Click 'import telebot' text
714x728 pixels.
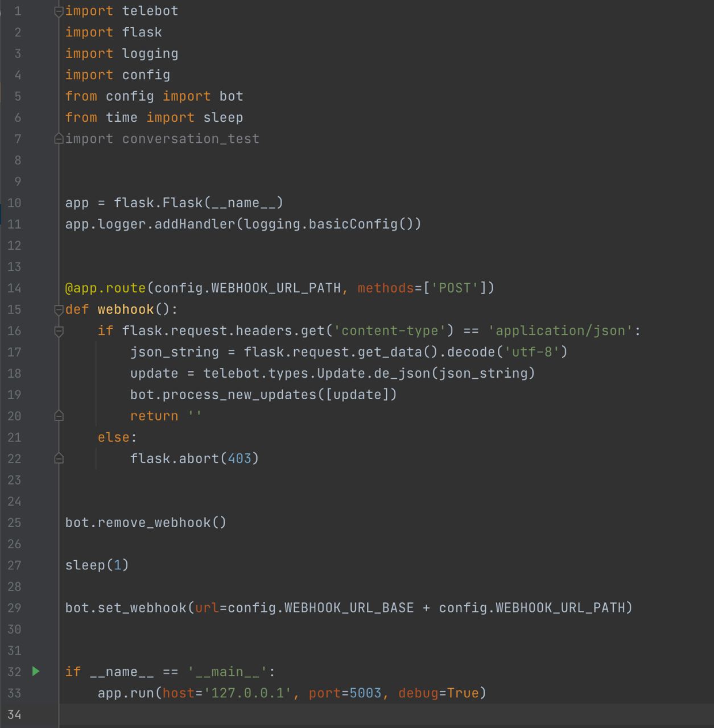click(x=122, y=11)
